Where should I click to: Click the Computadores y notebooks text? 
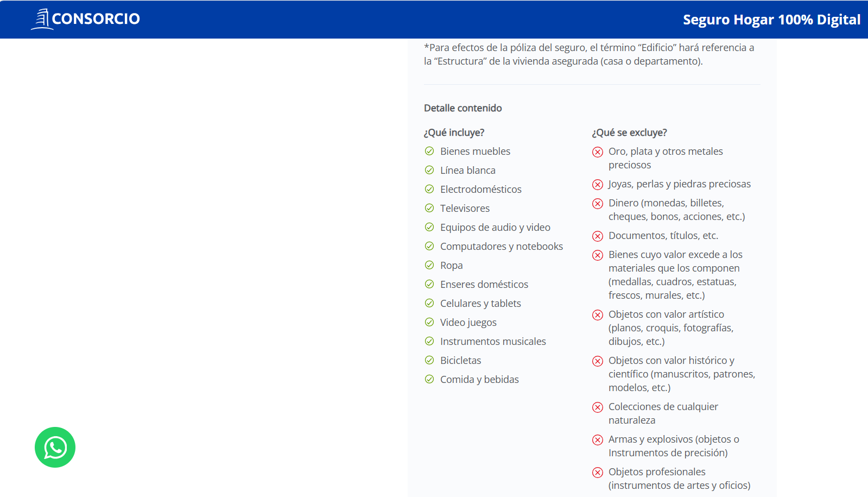(502, 246)
